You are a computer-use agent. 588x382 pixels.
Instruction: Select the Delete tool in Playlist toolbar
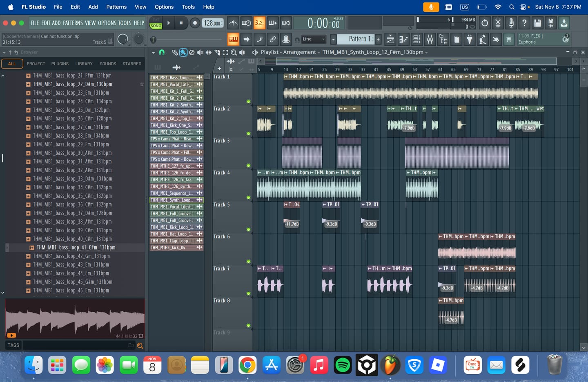click(x=192, y=52)
